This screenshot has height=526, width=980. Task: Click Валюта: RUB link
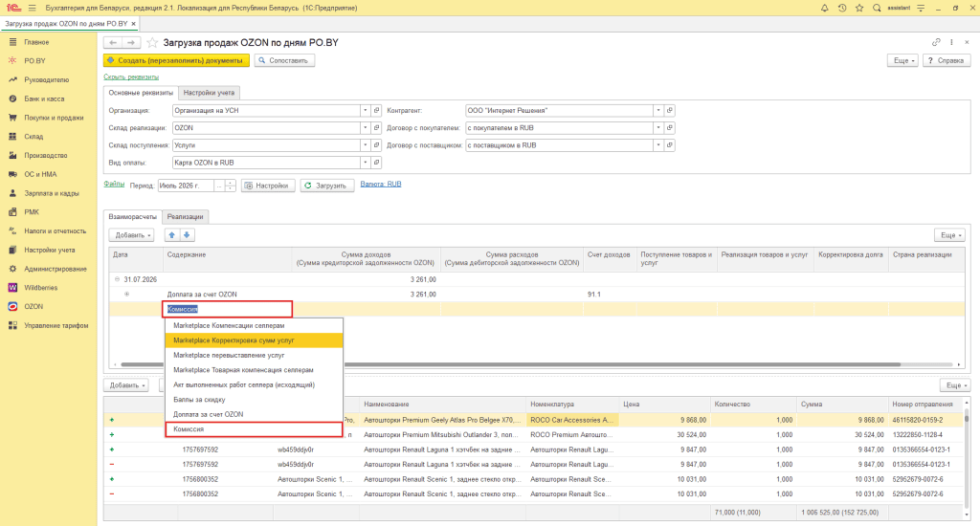point(381,185)
